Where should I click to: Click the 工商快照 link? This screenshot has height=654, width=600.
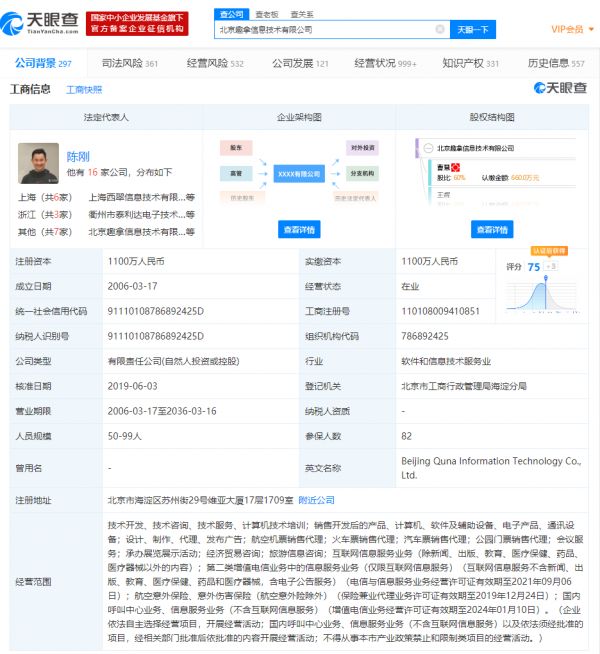click(x=84, y=90)
